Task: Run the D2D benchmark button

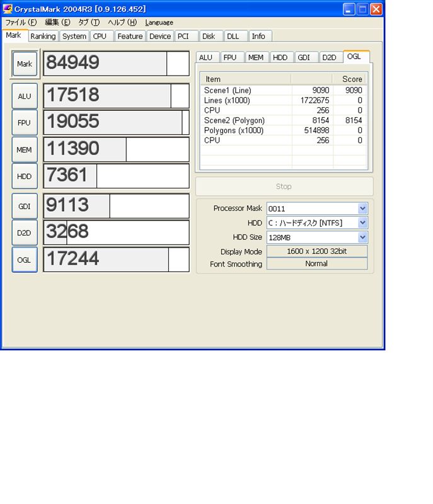Action: pos(25,232)
